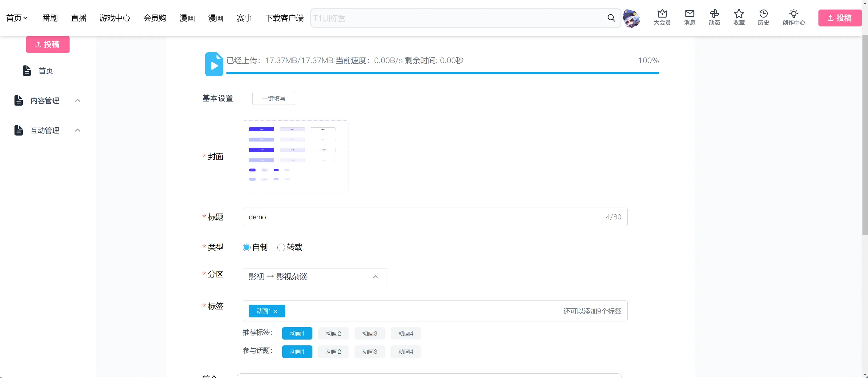The height and width of the screenshot is (378, 868).
Task: Click the pink 投稿 button in header
Action: pyautogui.click(x=840, y=18)
